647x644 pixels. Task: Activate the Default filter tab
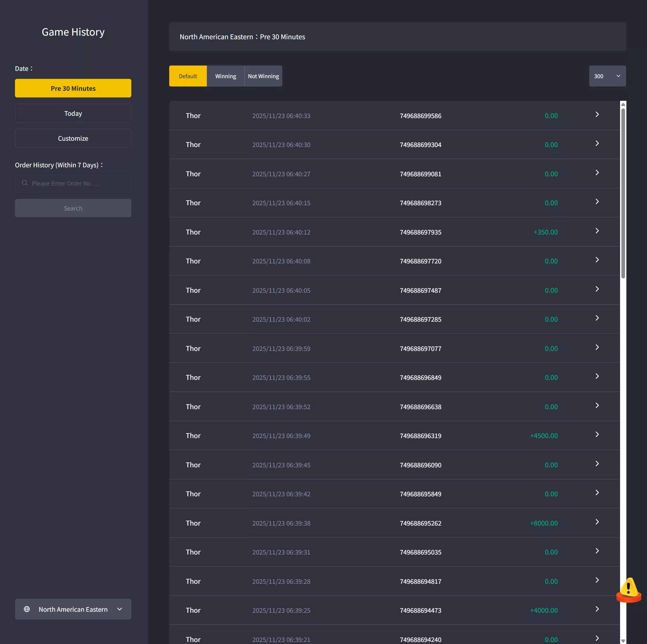pos(188,76)
